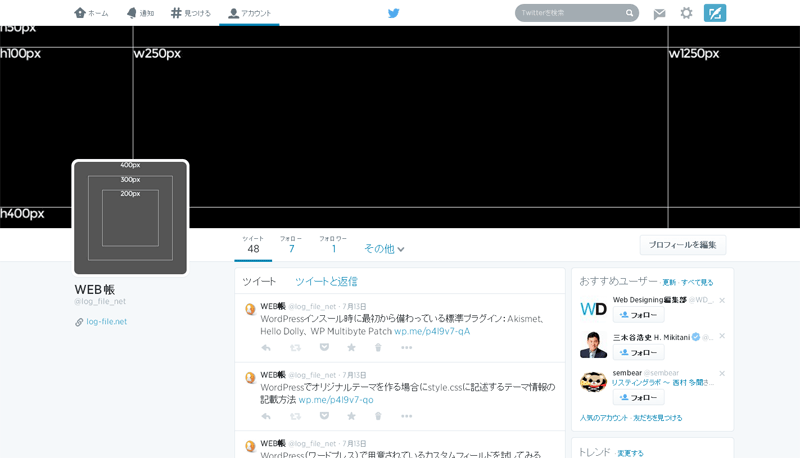Image resolution: width=800 pixels, height=458 pixels.
Task: Click the link icon beside log-file.net
Action: click(79, 322)
